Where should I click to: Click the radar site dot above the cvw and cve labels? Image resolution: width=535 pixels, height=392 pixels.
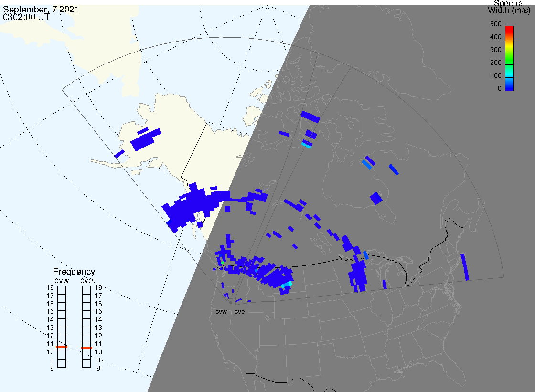pyautogui.click(x=231, y=303)
